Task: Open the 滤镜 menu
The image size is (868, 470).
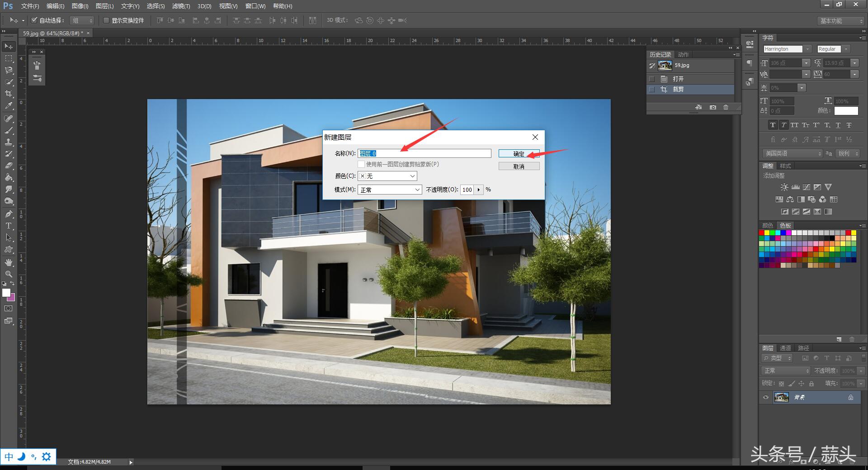Action: 181,6
